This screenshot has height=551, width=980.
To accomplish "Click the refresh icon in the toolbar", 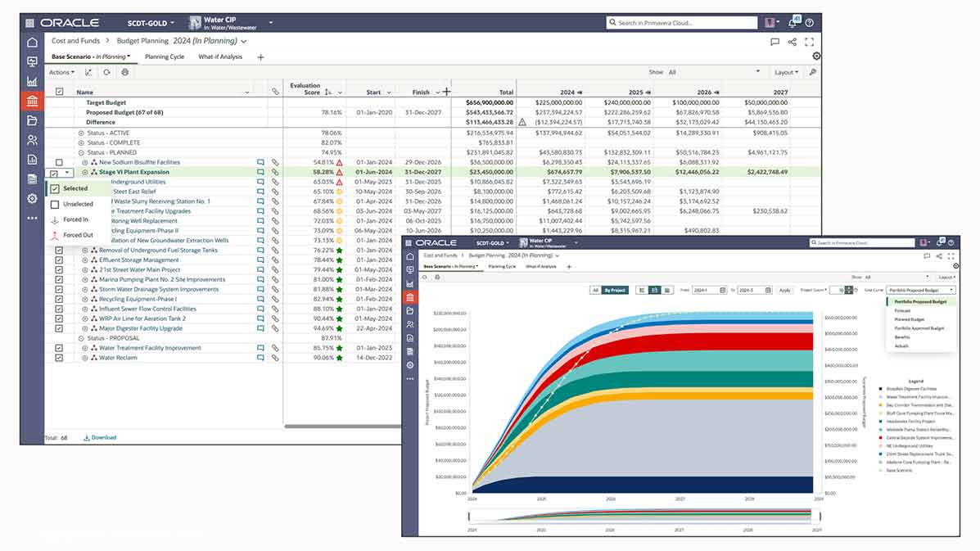I will pos(107,72).
